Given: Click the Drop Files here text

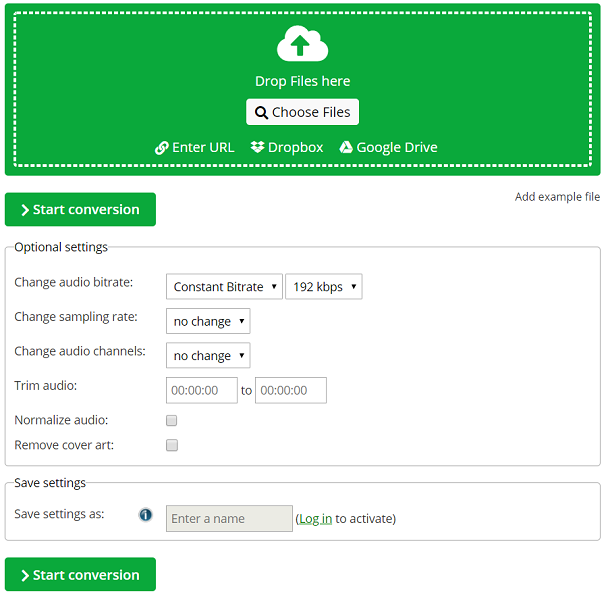Looking at the screenshot, I should point(303,81).
